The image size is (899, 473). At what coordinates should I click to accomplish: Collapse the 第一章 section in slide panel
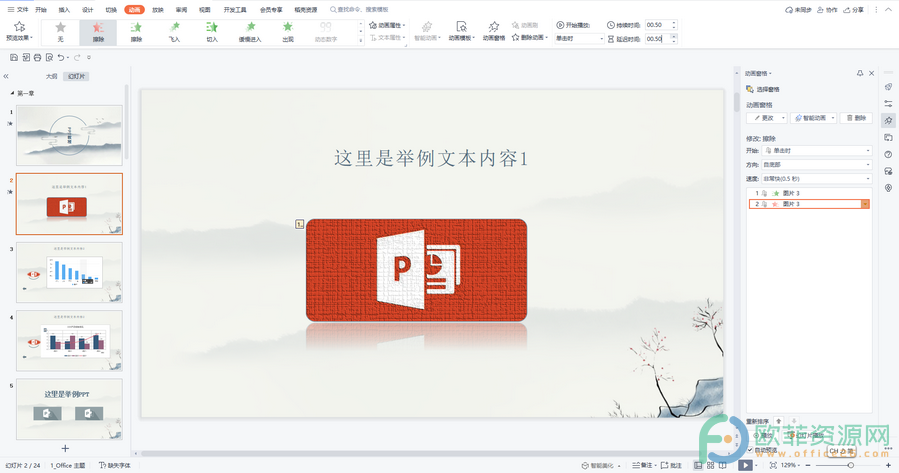point(12,93)
